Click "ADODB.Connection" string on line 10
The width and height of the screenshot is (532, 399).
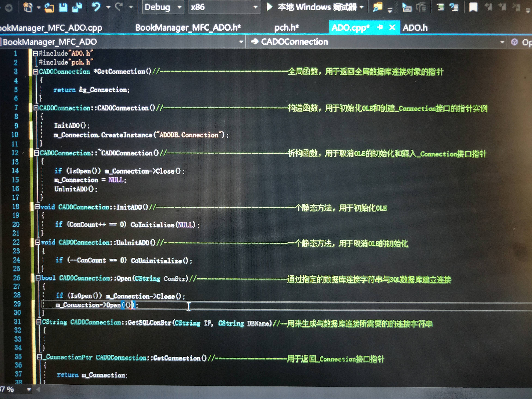coord(189,135)
